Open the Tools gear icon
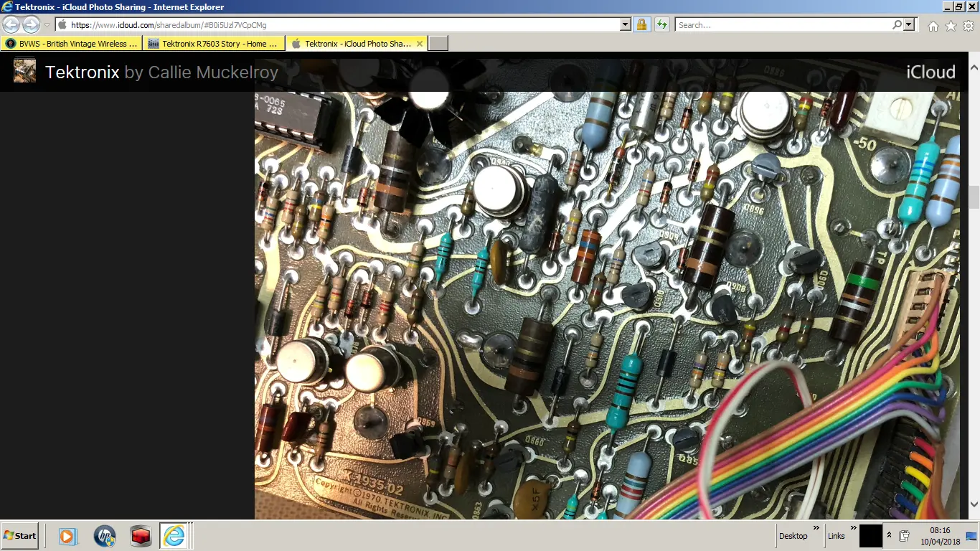The height and width of the screenshot is (551, 980). 969,26
